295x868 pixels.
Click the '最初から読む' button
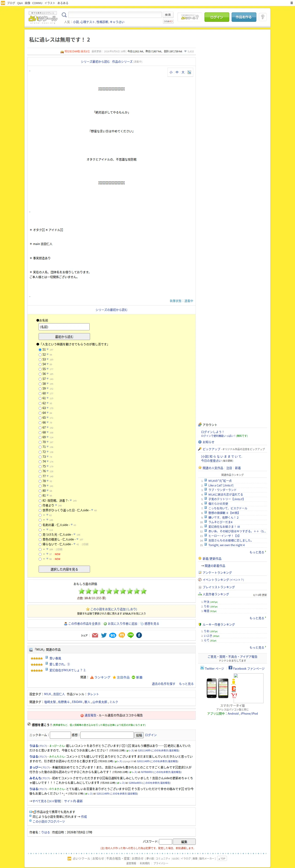[64, 337]
